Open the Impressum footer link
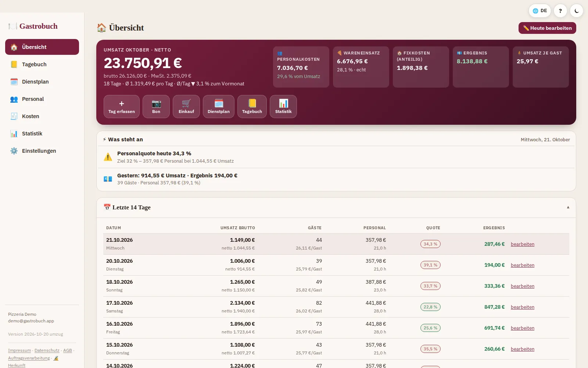Image resolution: width=588 pixels, height=368 pixels. 19,350
